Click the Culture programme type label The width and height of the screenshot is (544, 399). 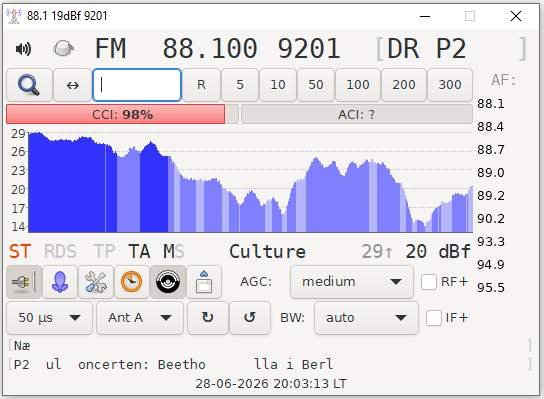(267, 252)
